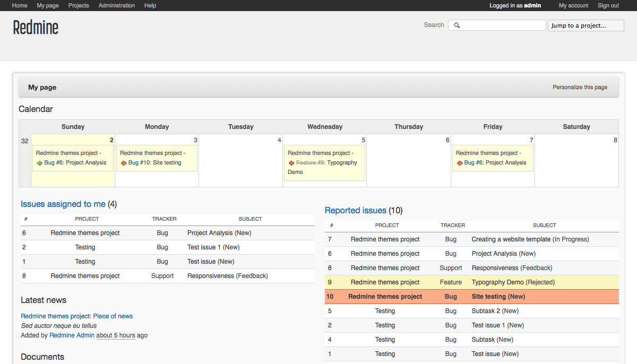Screen dimensions: 637x364
Task: Click issue number 6 in Issues assigned to me
Action: coord(24,233)
